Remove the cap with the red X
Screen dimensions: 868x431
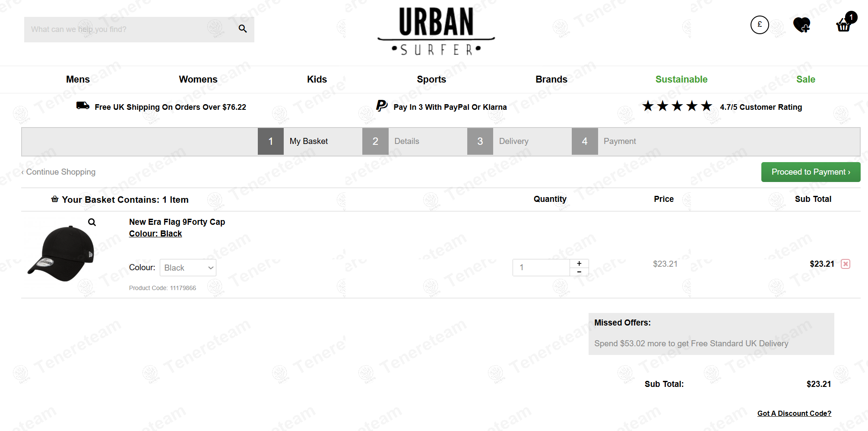(846, 264)
